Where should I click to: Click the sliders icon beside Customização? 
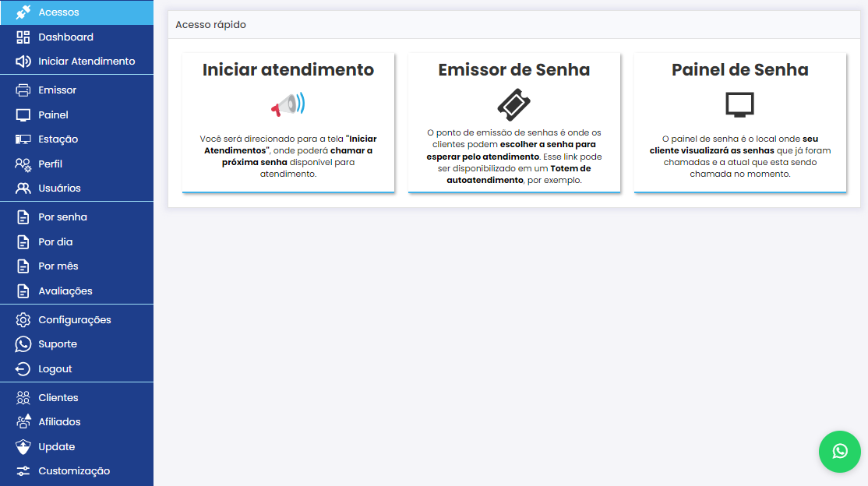tap(23, 471)
